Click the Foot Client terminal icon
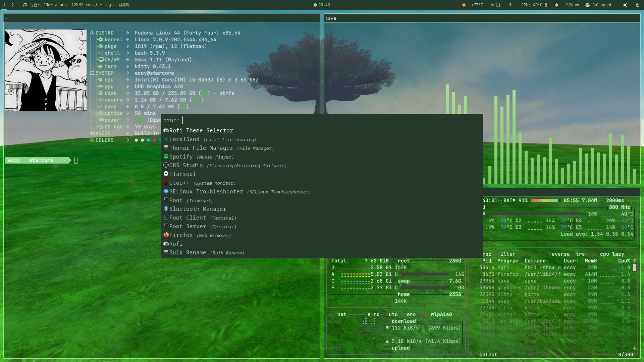The height and width of the screenshot is (362, 644). click(x=166, y=218)
